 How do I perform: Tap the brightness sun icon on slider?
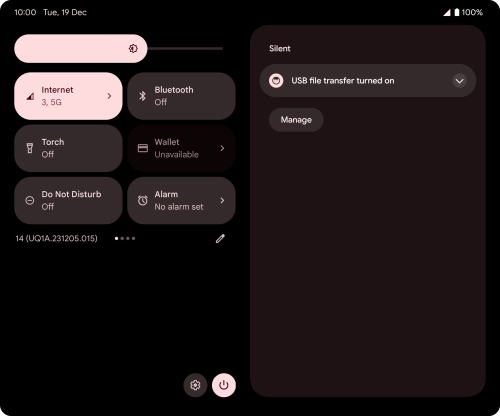(133, 48)
